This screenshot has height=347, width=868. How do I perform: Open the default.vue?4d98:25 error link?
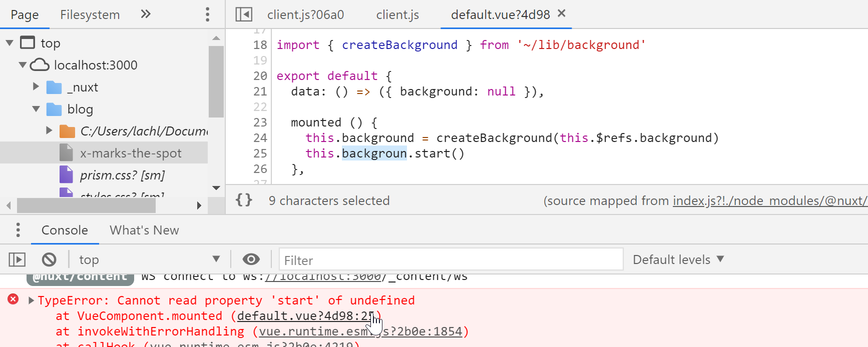click(304, 316)
